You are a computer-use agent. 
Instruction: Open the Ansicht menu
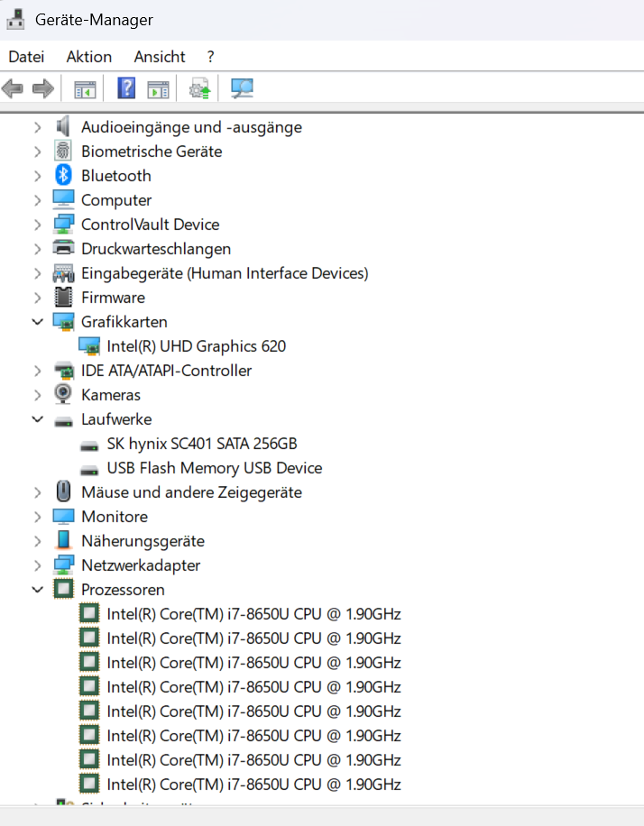coord(160,57)
